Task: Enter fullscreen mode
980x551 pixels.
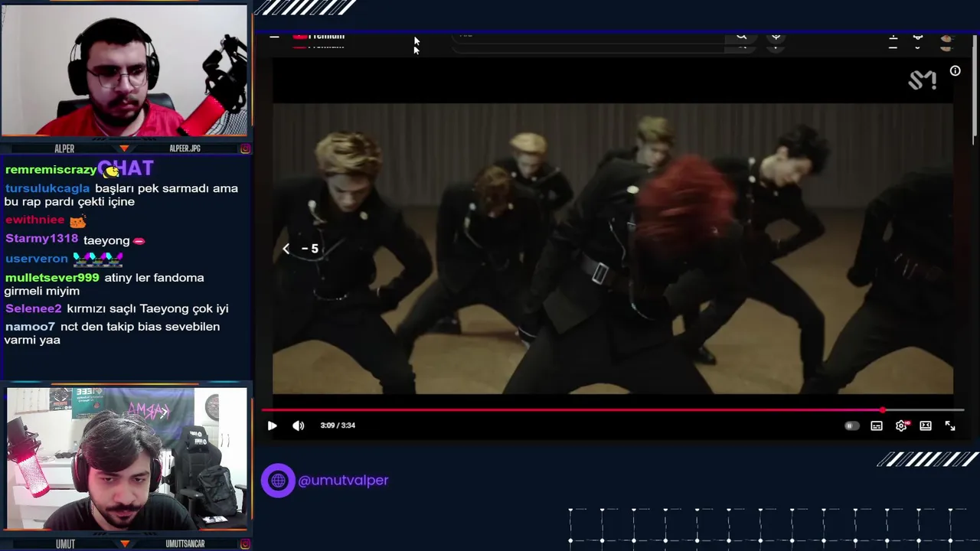Action: click(950, 425)
